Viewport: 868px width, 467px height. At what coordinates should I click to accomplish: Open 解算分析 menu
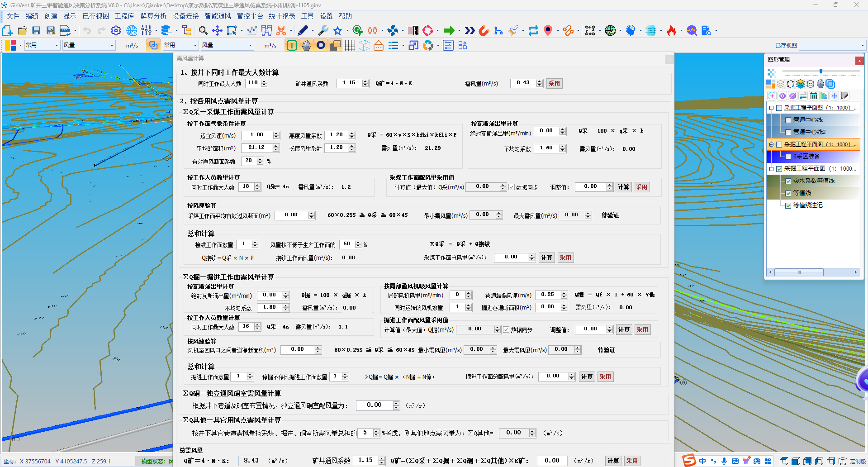point(153,16)
